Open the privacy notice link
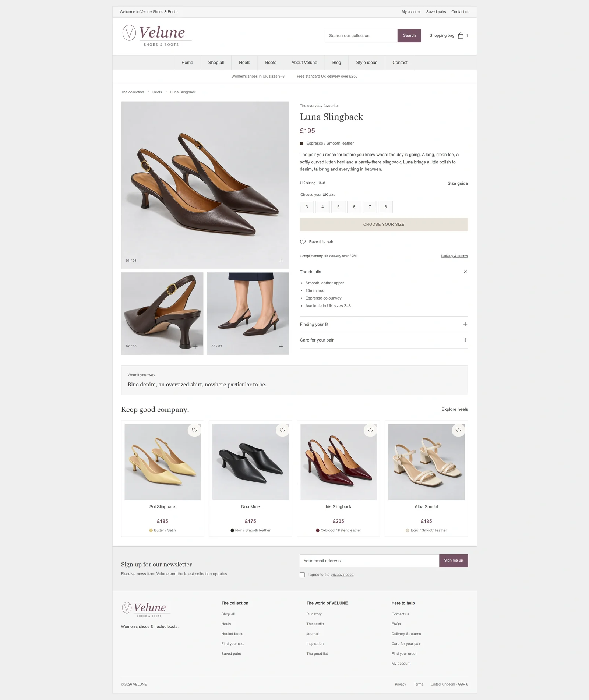589x700 pixels. [342, 575]
